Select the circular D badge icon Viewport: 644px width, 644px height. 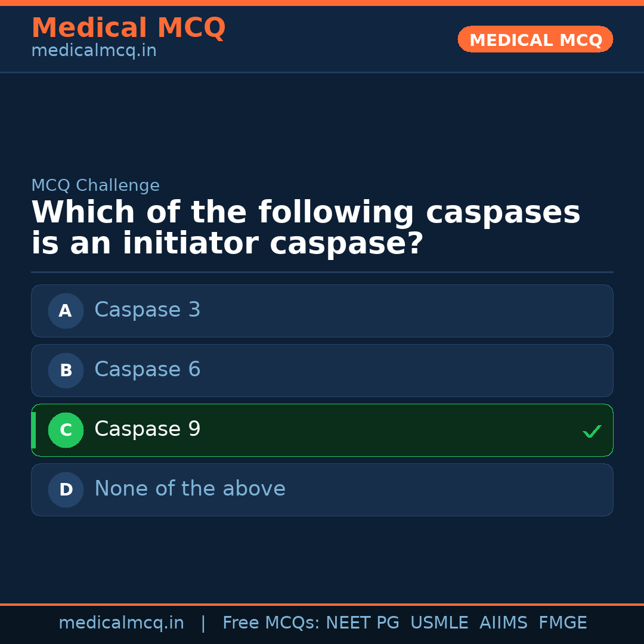[x=66, y=490]
